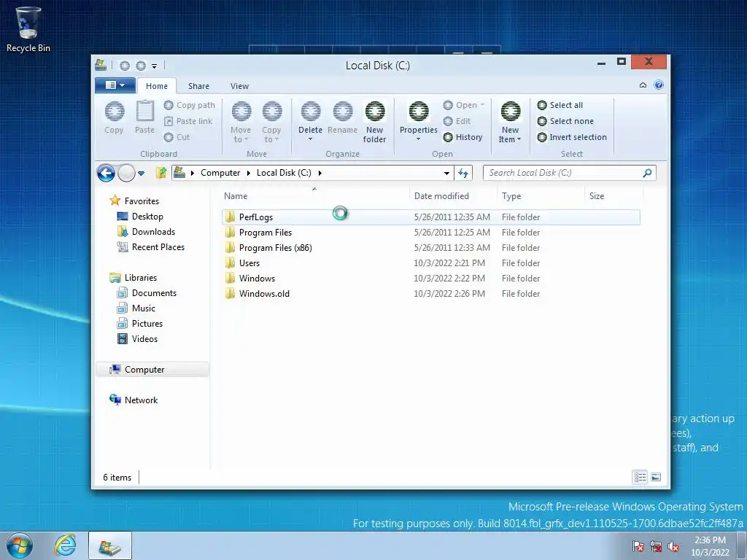747x560 pixels.
Task: Expand the Open dropdown arrow
Action: point(483,105)
